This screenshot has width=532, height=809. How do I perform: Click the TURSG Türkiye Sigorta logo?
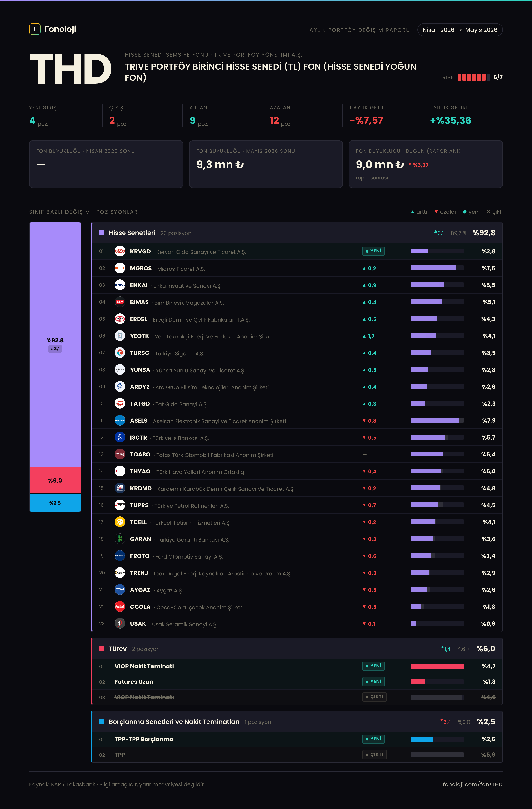click(x=120, y=353)
